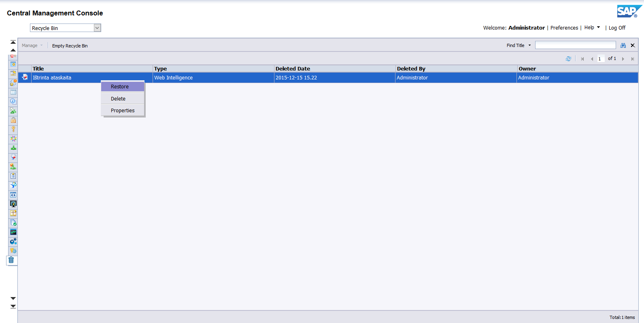The height and width of the screenshot is (323, 644).
Task: Open the documents with green checkmark icon
Action: 13,222
